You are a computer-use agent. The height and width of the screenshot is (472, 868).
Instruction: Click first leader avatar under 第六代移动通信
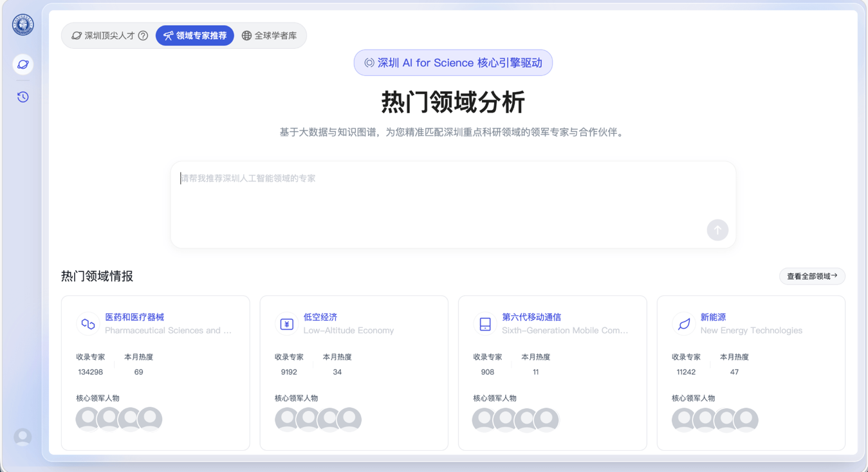point(485,419)
